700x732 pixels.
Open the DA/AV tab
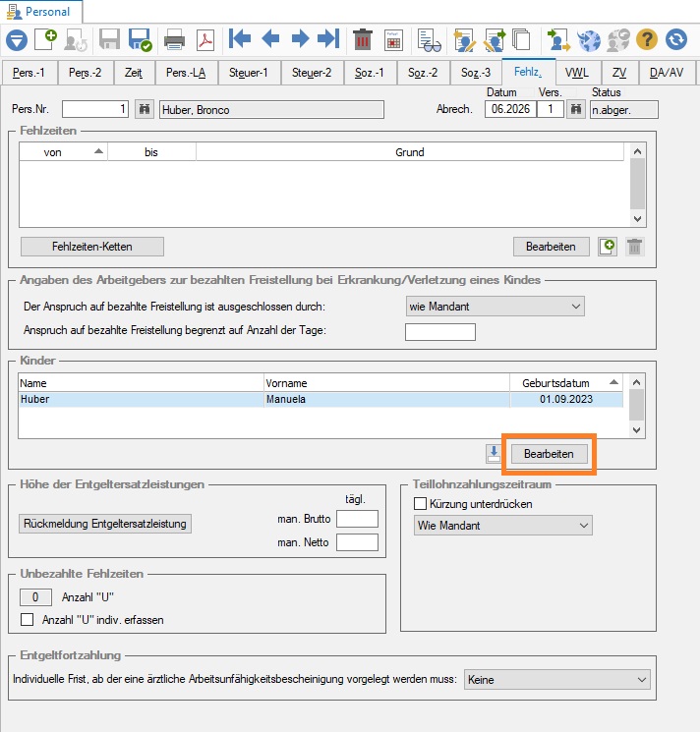tap(667, 73)
